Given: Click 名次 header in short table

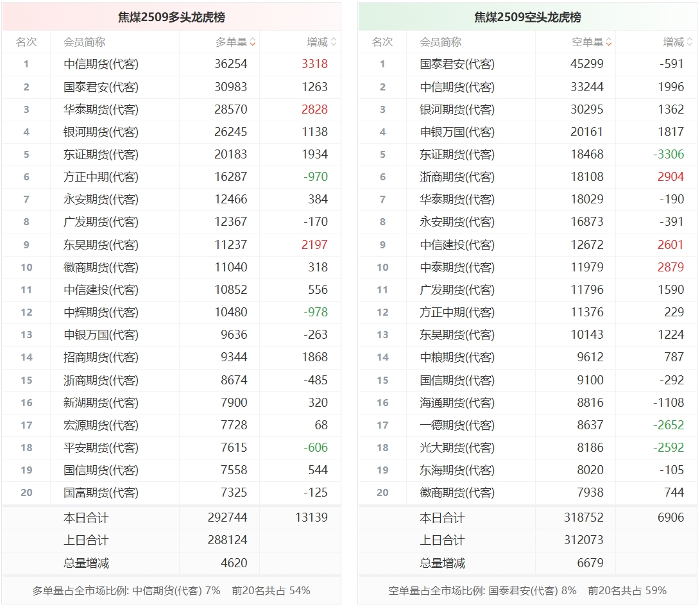Looking at the screenshot, I should (382, 42).
